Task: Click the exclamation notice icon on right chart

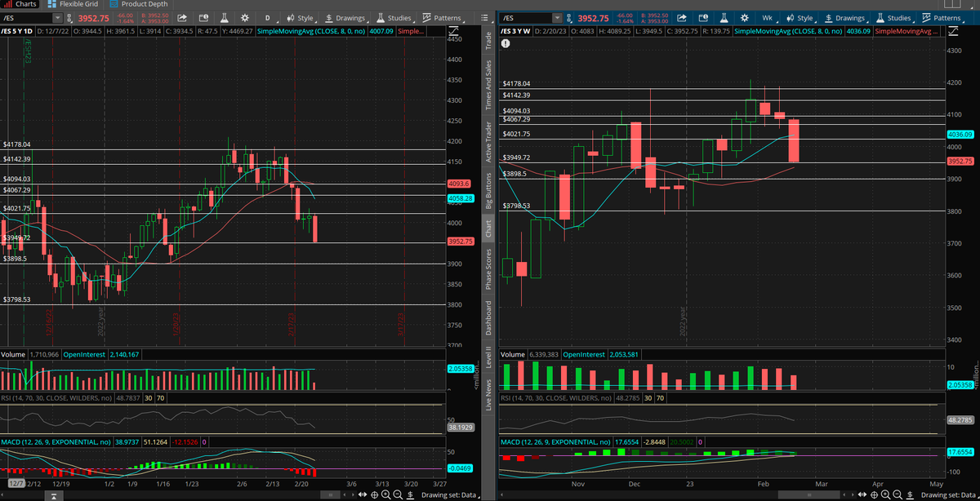Action: (x=507, y=44)
